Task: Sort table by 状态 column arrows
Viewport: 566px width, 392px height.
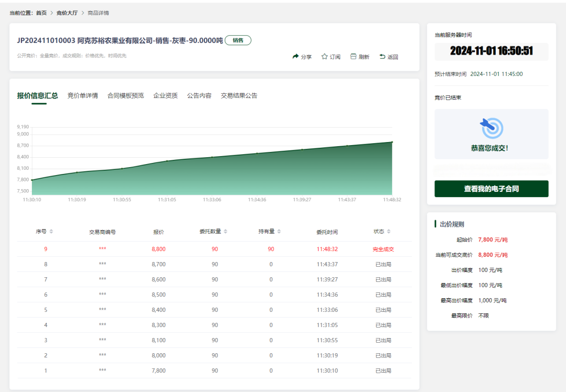Action: coord(388,232)
